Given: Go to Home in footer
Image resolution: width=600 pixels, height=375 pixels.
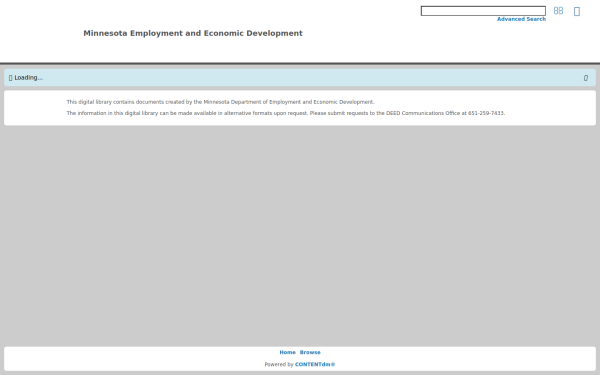Looking at the screenshot, I should [287, 352].
